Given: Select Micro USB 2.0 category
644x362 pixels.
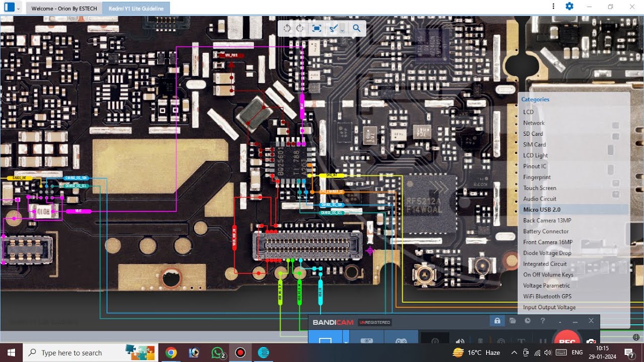Looking at the screenshot, I should (541, 210).
